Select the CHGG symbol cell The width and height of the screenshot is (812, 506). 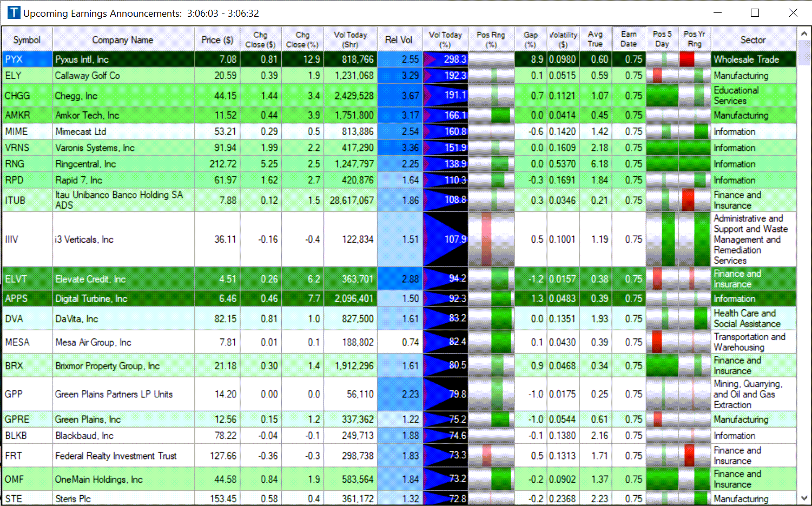[27, 96]
